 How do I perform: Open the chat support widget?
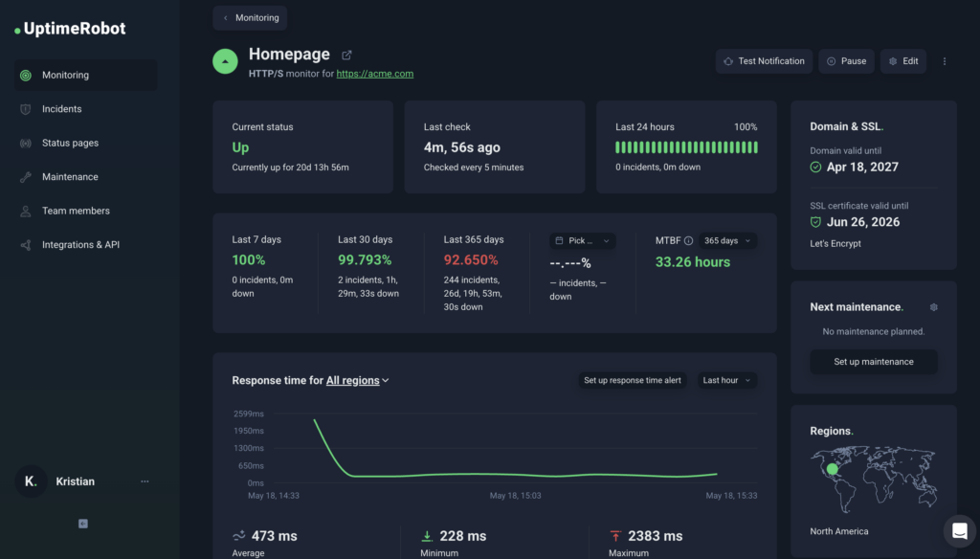tap(959, 531)
